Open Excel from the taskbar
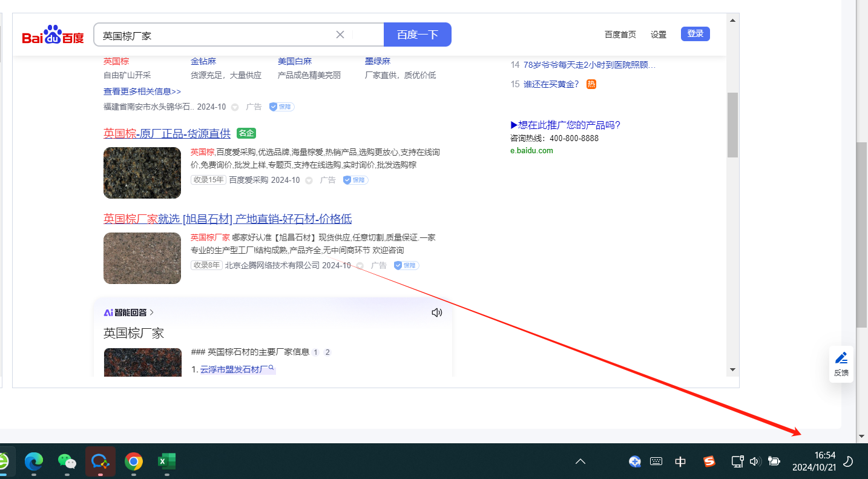This screenshot has height=479, width=868. 166,461
